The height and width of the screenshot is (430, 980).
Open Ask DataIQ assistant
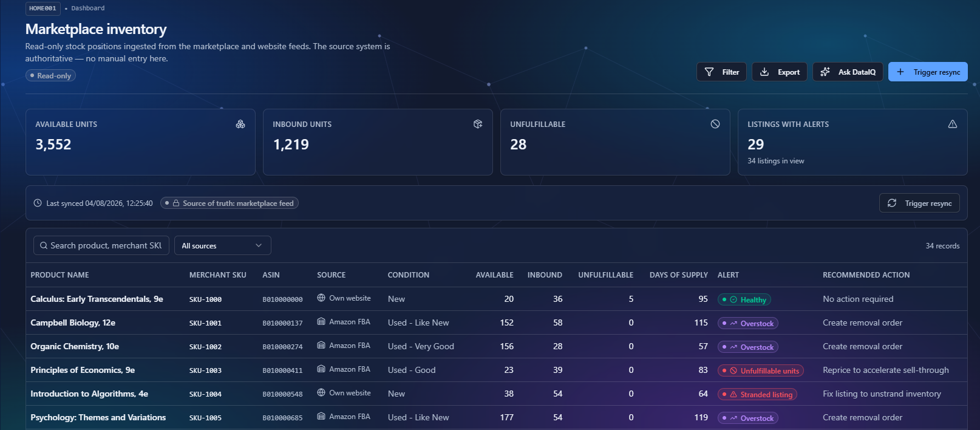(848, 72)
